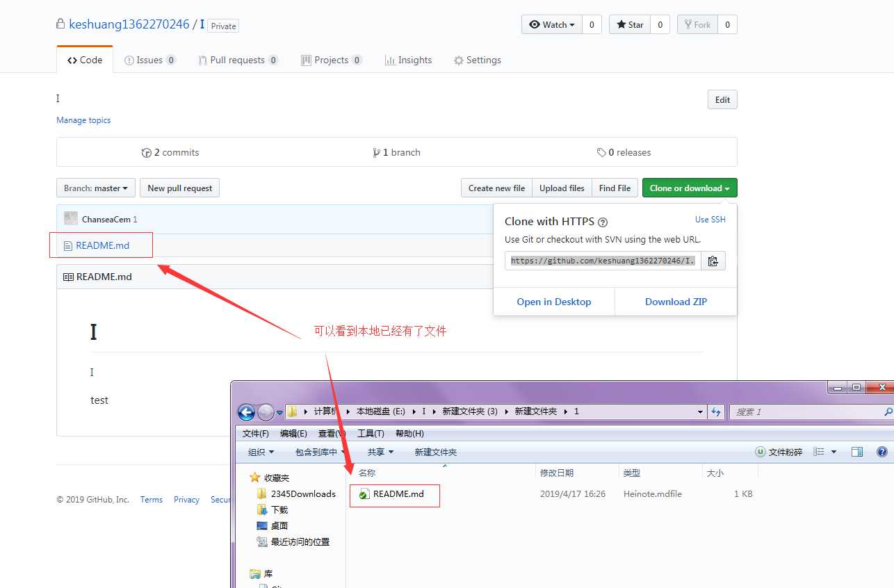Click the view mode icon in Explorer toolbar
Image resolution: width=894 pixels, height=588 pixels.
[x=819, y=452]
